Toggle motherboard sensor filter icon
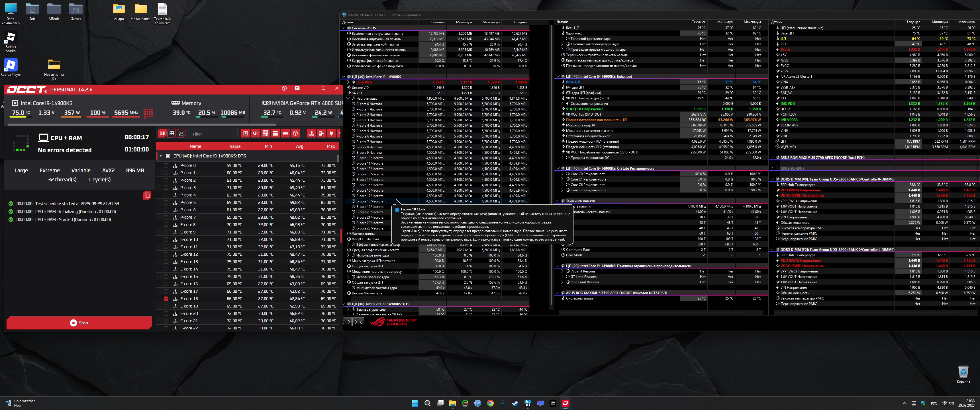The width and height of the screenshot is (980, 410). click(266, 133)
